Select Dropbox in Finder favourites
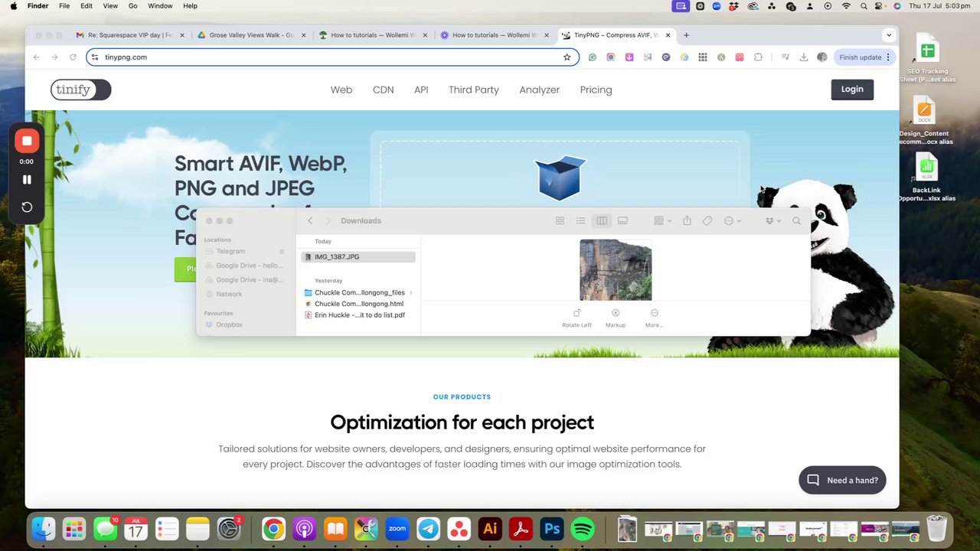 pos(229,324)
